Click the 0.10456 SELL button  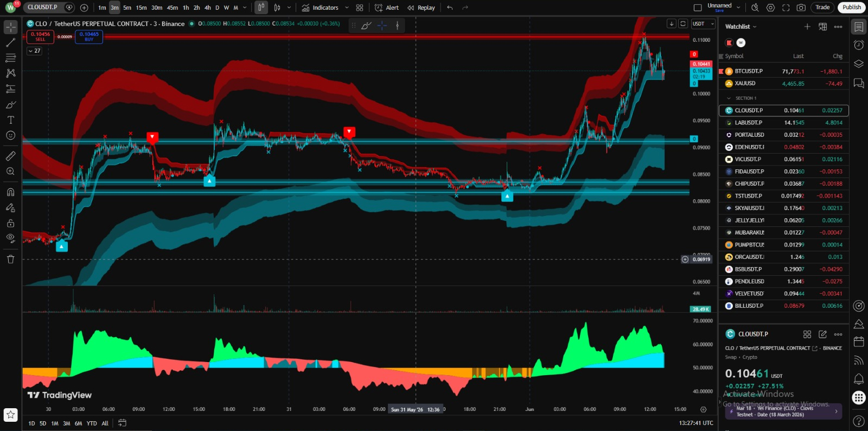pos(40,36)
